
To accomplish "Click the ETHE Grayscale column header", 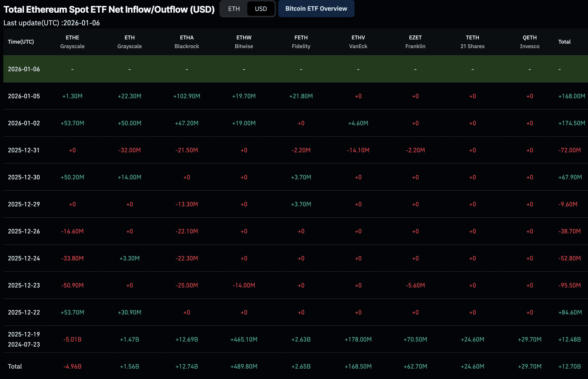I will click(72, 42).
